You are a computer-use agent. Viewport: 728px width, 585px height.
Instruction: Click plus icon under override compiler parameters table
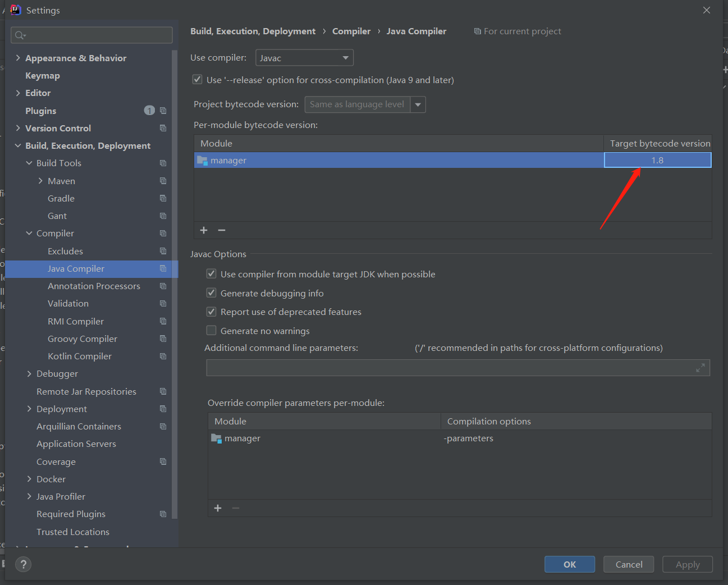pos(218,508)
